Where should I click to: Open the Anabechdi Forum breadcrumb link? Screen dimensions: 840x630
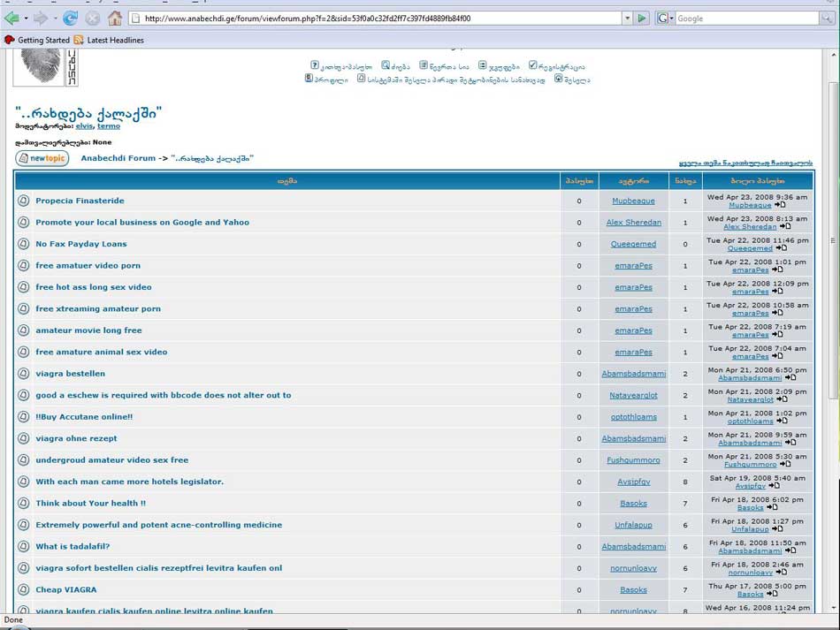118,158
